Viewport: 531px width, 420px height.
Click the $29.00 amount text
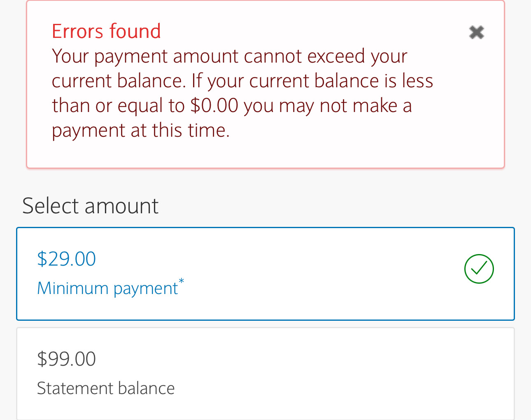point(66,259)
